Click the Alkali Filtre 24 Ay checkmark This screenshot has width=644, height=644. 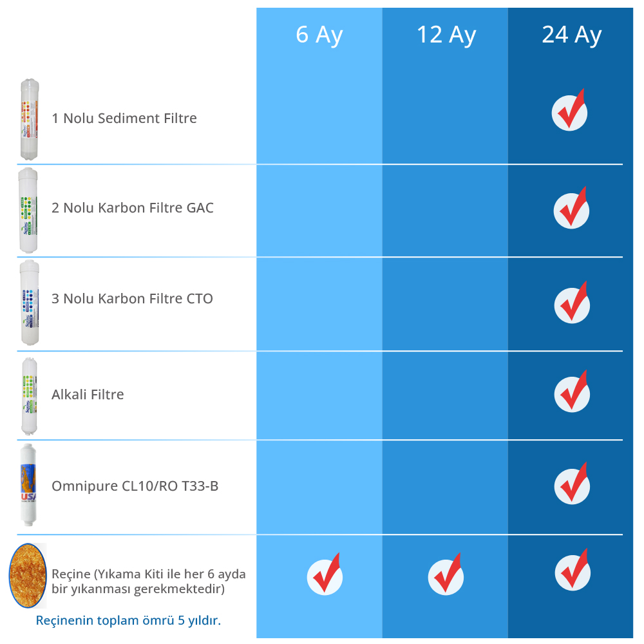[x=572, y=393]
